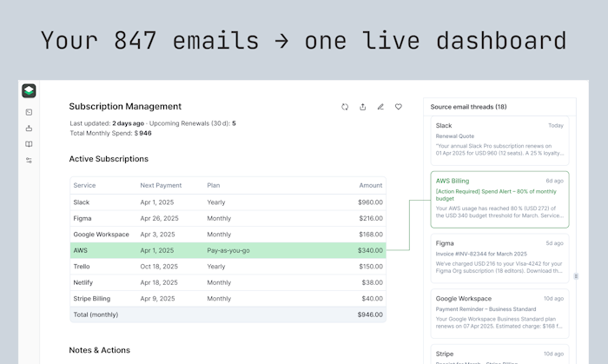Click the Pay-as-you-go plan cell
Screen dimensions: 608x364
(228, 250)
